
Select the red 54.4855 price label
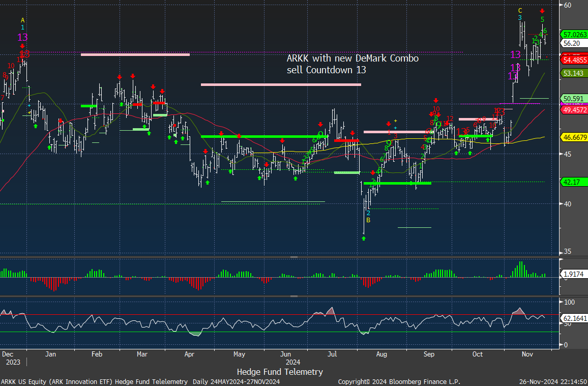tap(574, 60)
